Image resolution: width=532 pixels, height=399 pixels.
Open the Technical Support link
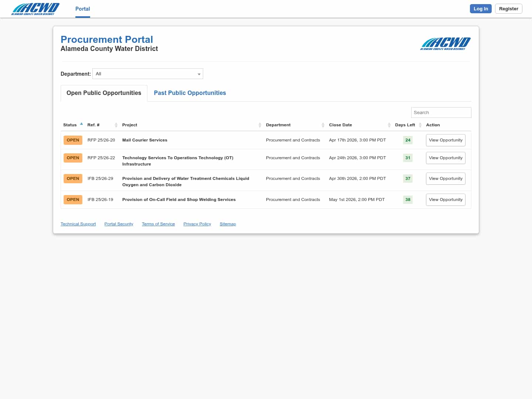78,224
